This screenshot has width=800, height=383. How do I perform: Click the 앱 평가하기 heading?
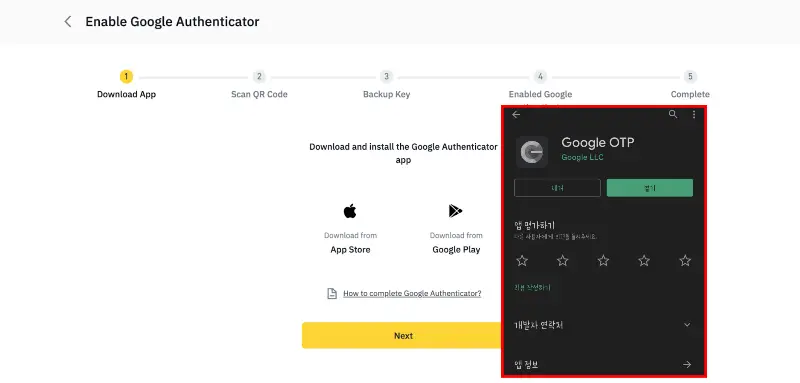coord(535,225)
